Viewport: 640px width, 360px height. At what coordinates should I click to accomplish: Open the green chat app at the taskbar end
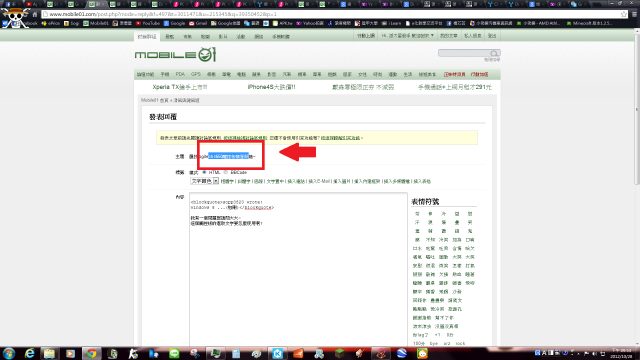(x=422, y=353)
